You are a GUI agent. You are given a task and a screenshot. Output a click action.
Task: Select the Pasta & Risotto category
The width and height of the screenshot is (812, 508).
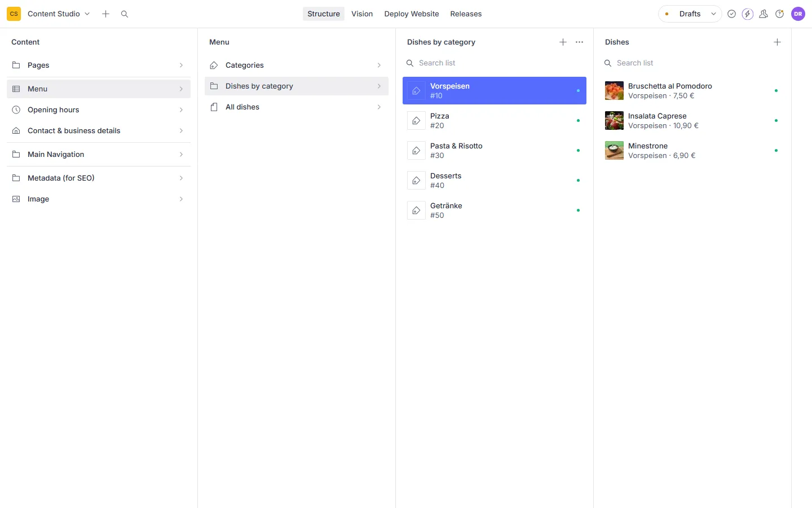(495, 151)
